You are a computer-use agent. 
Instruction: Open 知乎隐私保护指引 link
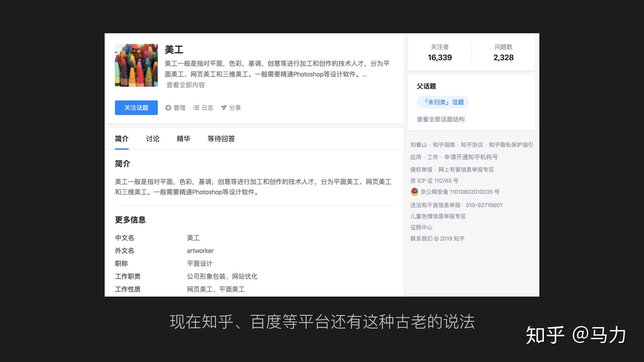511,145
